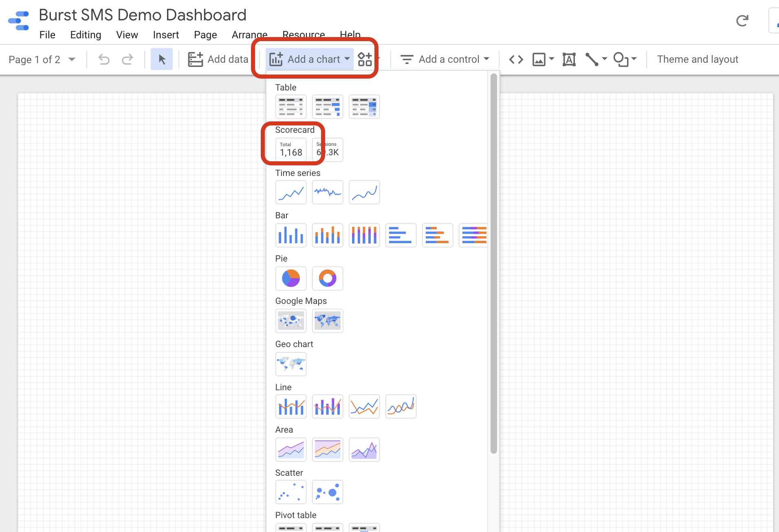The width and height of the screenshot is (779, 532).
Task: Choose the single-color column chart
Action: (291, 235)
